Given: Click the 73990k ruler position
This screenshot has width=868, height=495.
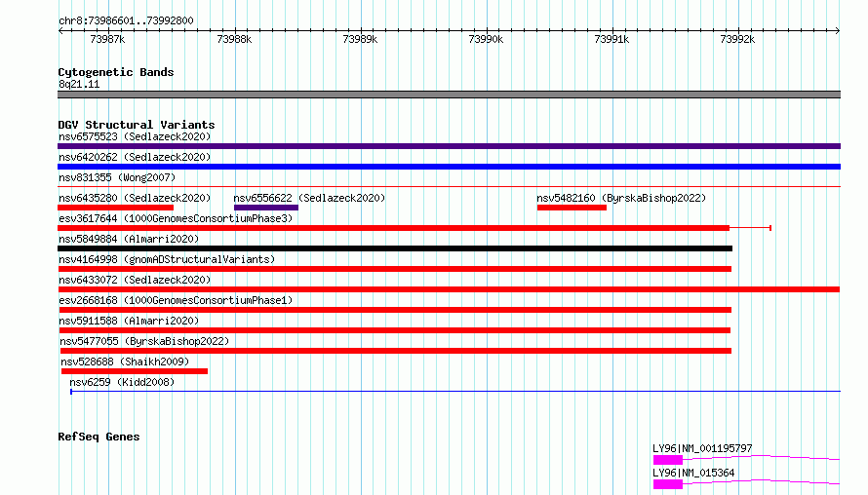Looking at the screenshot, I should coord(486,39).
